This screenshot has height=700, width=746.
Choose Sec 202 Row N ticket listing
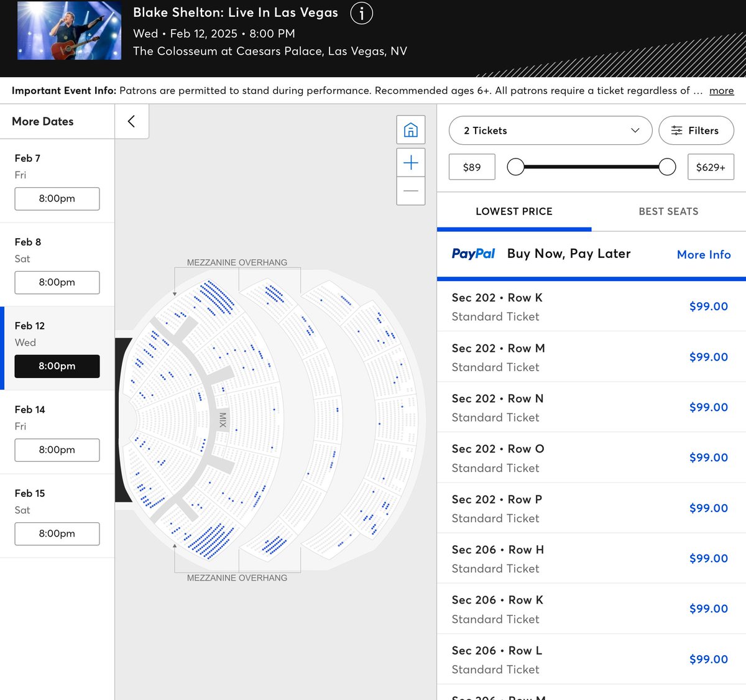591,407
